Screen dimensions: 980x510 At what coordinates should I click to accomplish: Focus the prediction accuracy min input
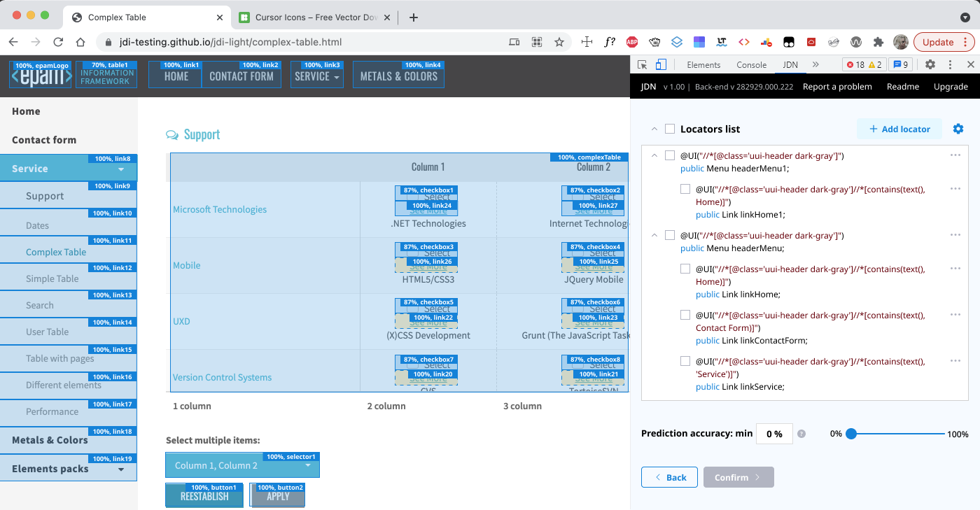coord(774,434)
